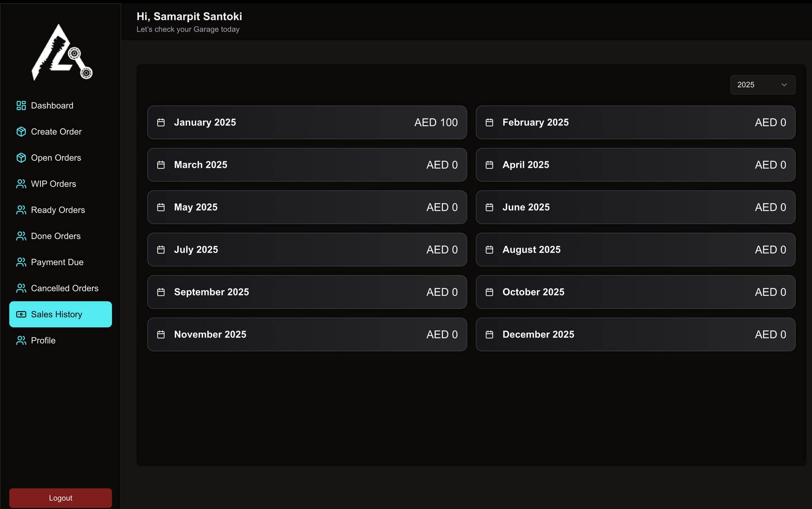Click the Create Order box icon
The height and width of the screenshot is (509, 812).
coord(21,131)
